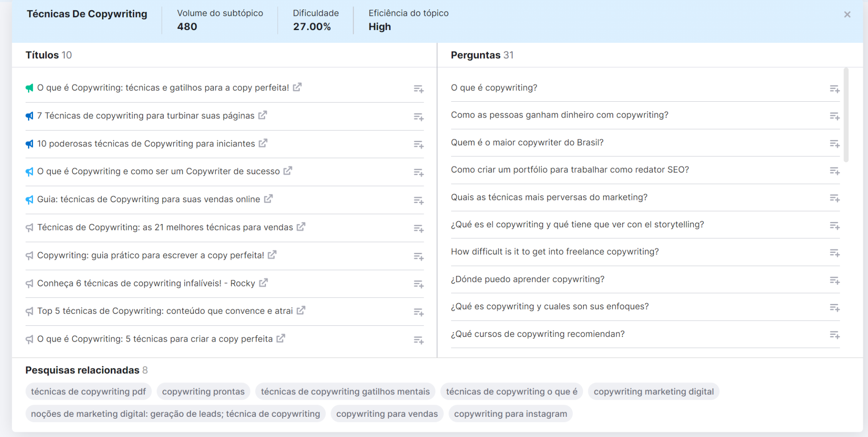Open external link icon for 'Guia: técnicas de Copywriting'

[268, 199]
